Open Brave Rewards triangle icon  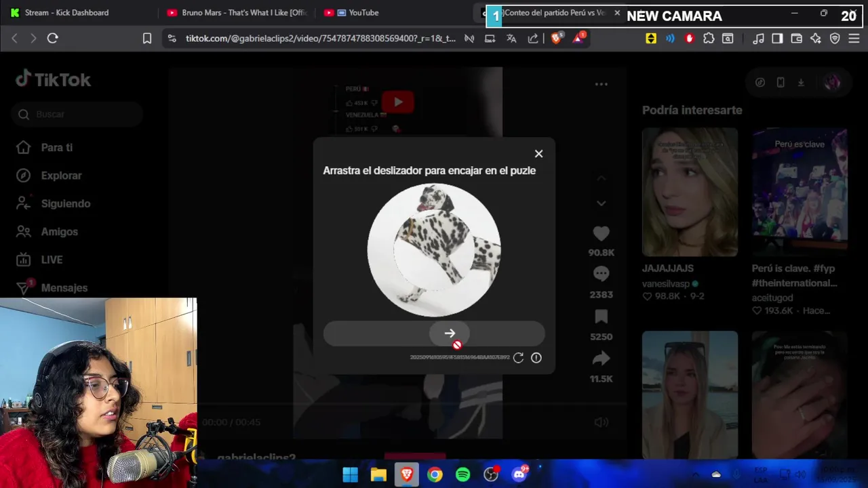click(578, 38)
